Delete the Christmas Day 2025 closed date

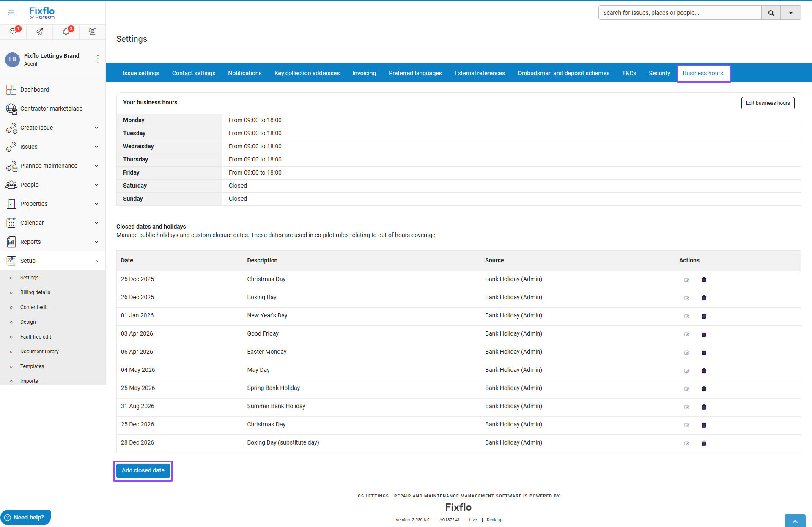click(704, 280)
